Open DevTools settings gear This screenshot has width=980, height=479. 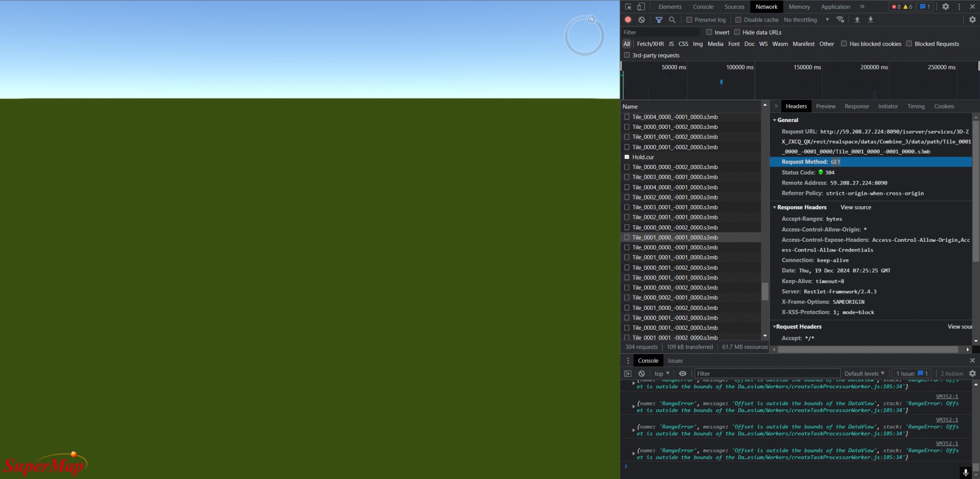[945, 7]
